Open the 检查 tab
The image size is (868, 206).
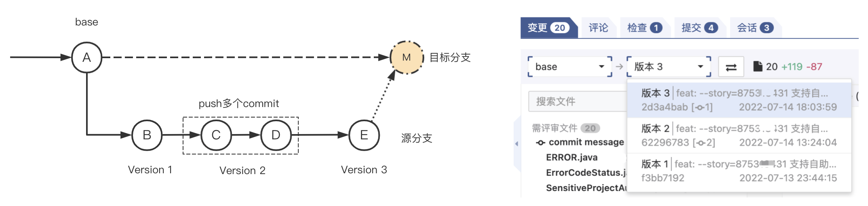click(x=644, y=28)
